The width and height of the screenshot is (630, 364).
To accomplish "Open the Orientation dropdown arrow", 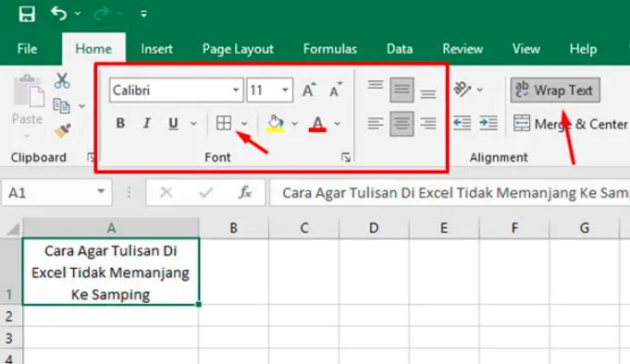I will click(480, 90).
